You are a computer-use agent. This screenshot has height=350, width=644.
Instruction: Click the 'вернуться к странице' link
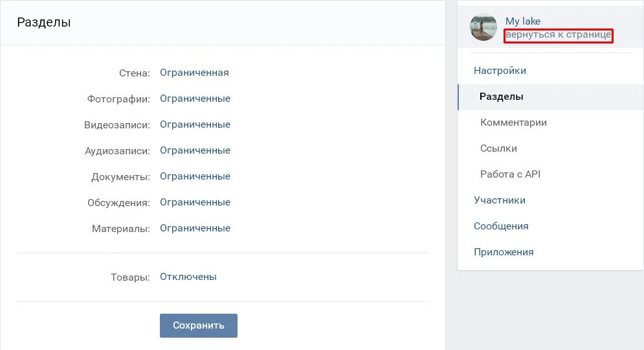point(558,35)
